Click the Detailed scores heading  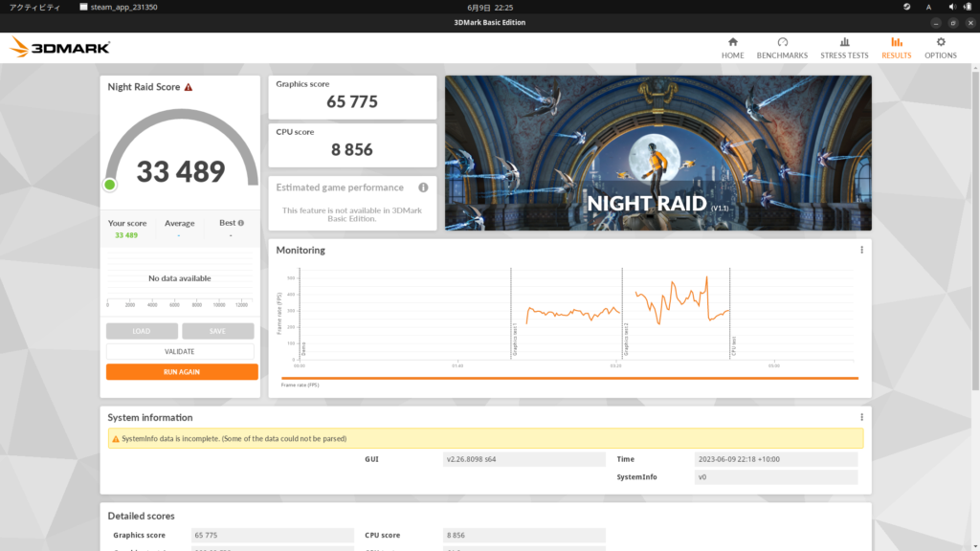(142, 516)
